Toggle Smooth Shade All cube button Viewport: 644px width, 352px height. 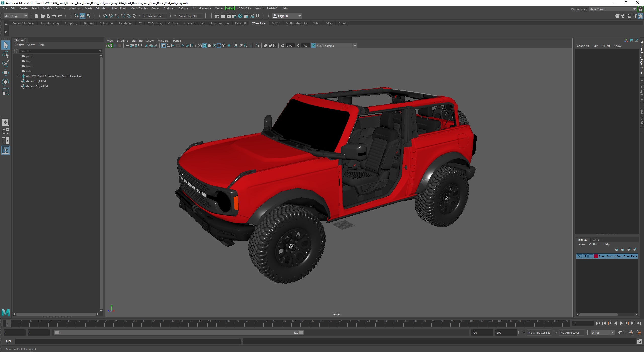click(205, 46)
